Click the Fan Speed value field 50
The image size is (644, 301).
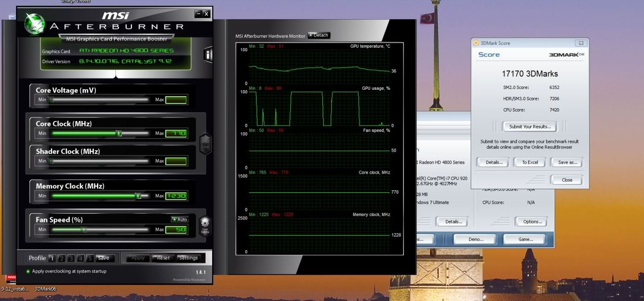click(176, 229)
